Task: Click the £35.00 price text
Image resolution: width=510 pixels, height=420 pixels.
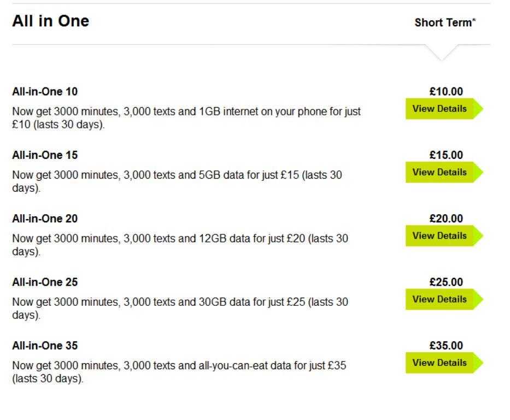Action: (446, 346)
